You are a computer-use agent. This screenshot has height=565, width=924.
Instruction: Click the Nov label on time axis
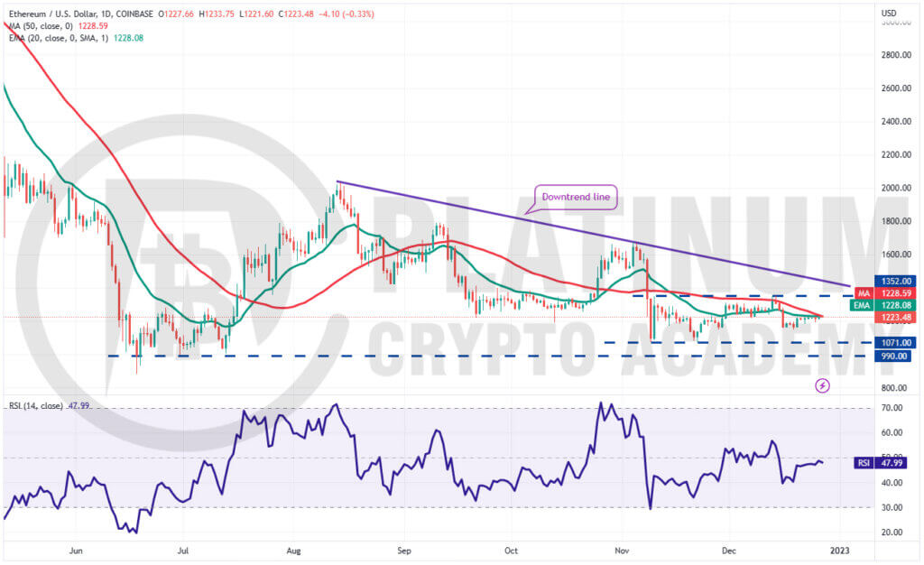pos(622,551)
